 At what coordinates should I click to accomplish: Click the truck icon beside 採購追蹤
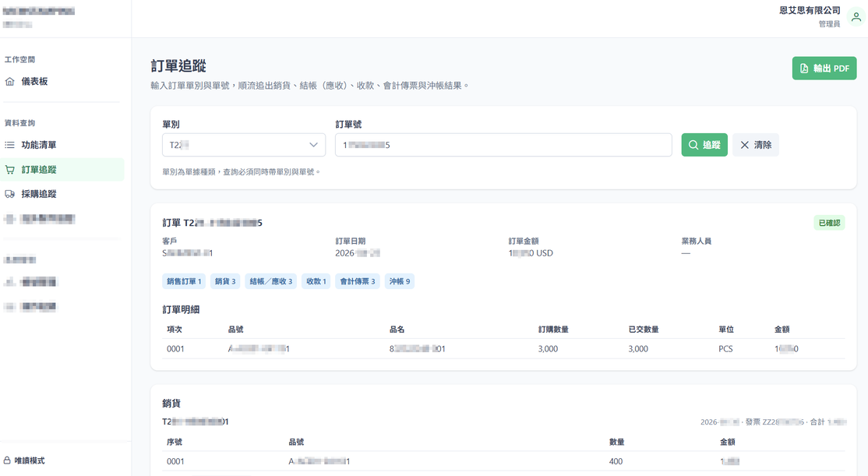10,194
